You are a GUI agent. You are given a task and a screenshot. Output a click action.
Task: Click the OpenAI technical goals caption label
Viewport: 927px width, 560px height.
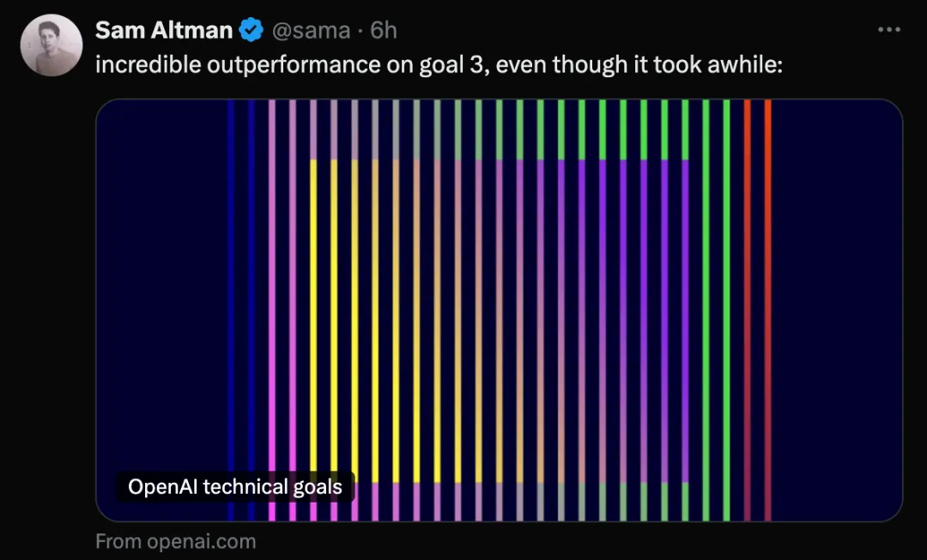[235, 487]
